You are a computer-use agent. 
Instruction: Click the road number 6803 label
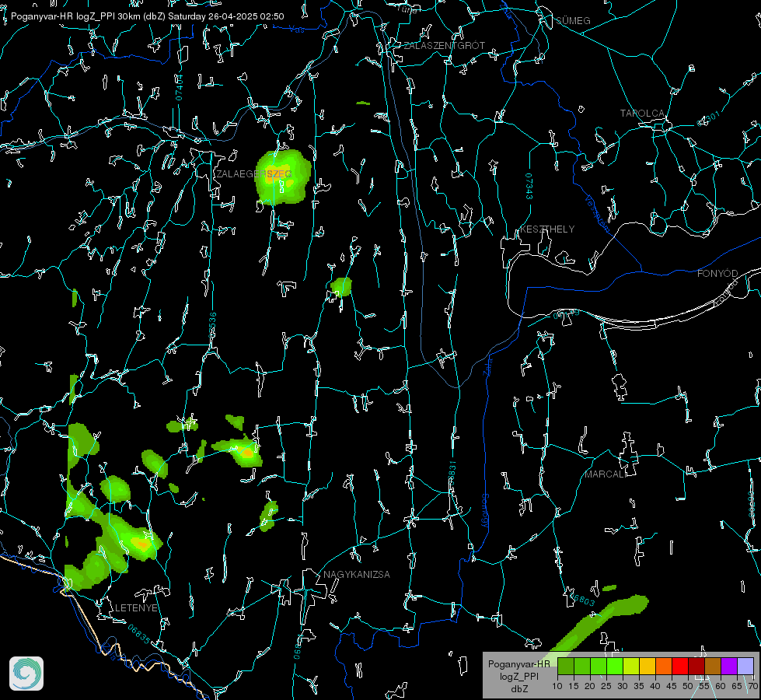(583, 601)
